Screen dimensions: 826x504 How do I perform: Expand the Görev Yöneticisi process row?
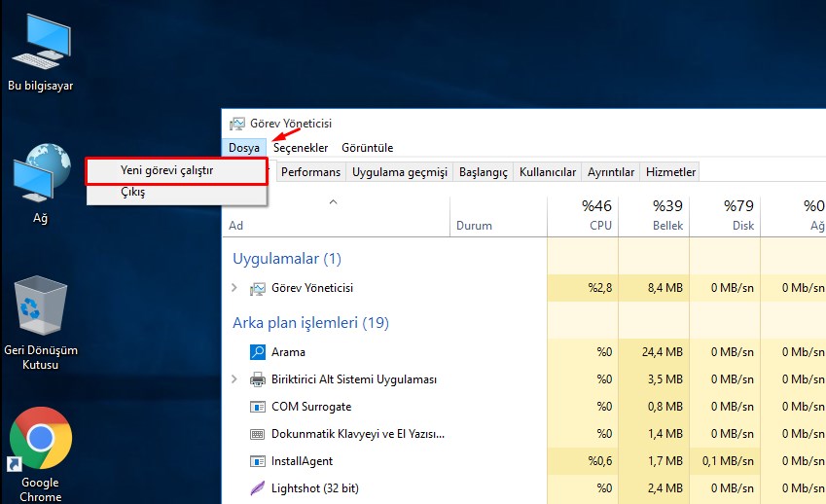(x=234, y=288)
